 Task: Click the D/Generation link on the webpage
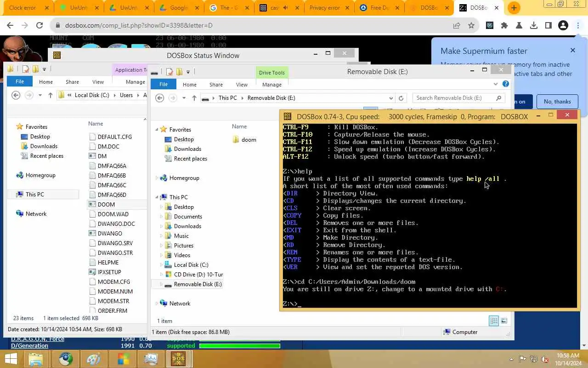(29, 346)
